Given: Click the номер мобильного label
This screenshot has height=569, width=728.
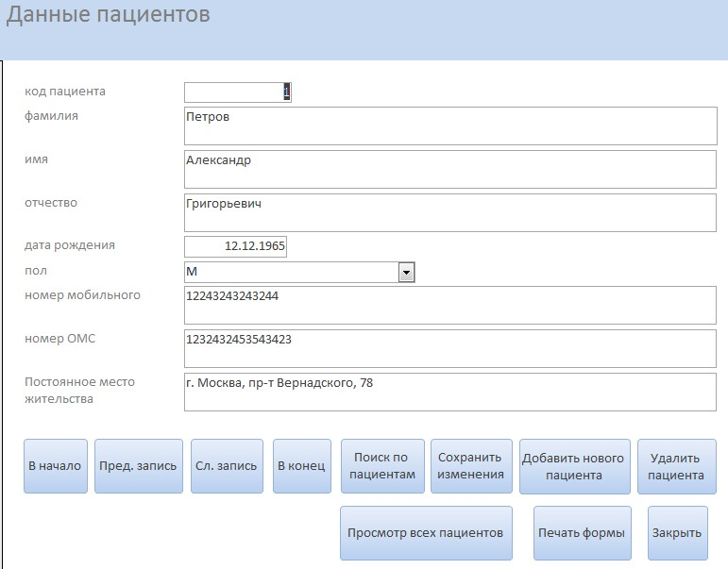Looking at the screenshot, I should 82,295.
